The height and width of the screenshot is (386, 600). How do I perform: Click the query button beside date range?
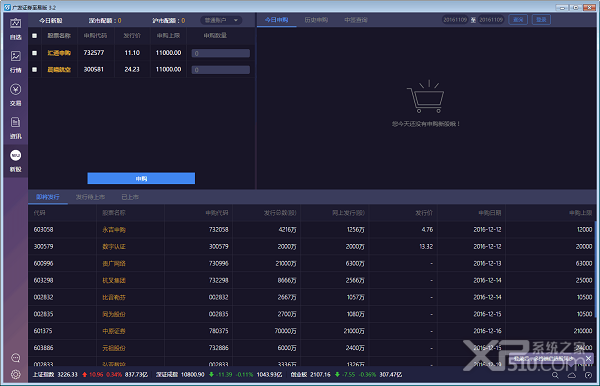[518, 20]
